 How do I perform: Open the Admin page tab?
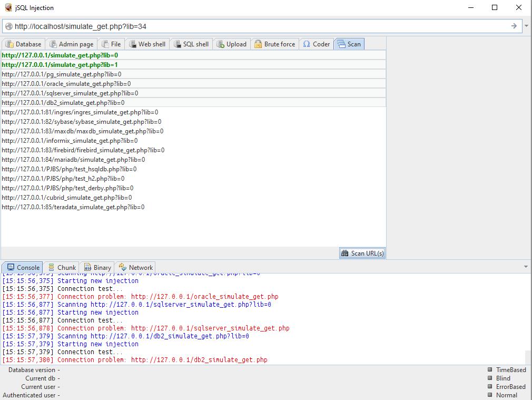pyautogui.click(x=71, y=44)
